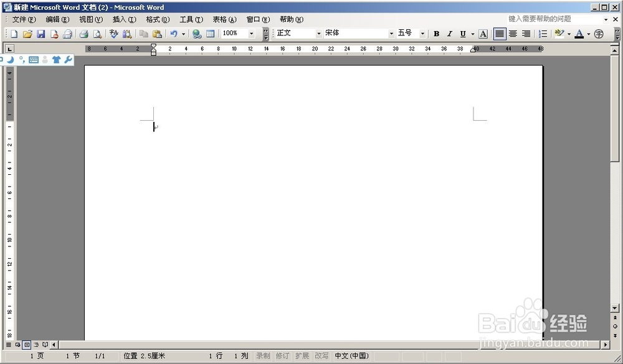This screenshot has width=623, height=364.
Task: Run spelling and grammar check
Action: click(113, 34)
